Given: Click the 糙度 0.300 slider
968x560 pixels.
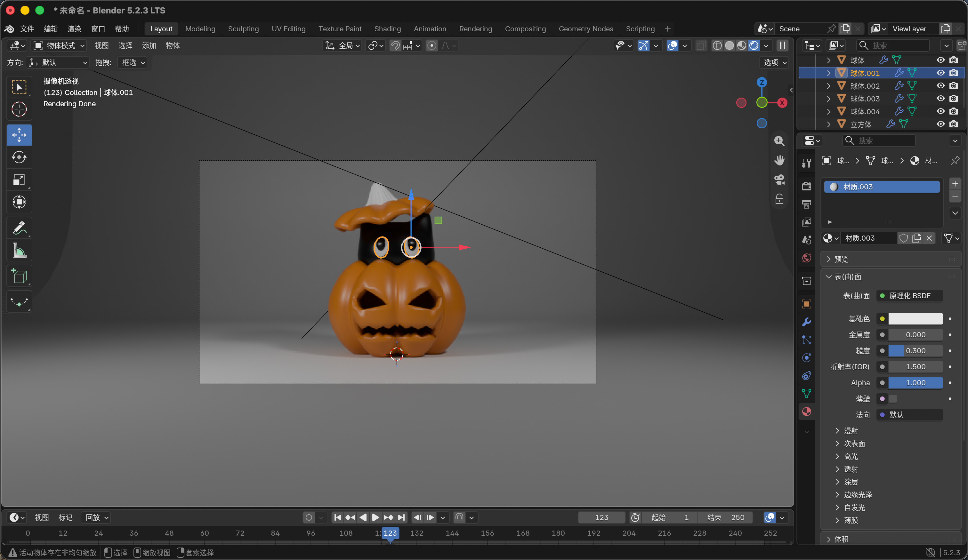Looking at the screenshot, I should 916,351.
